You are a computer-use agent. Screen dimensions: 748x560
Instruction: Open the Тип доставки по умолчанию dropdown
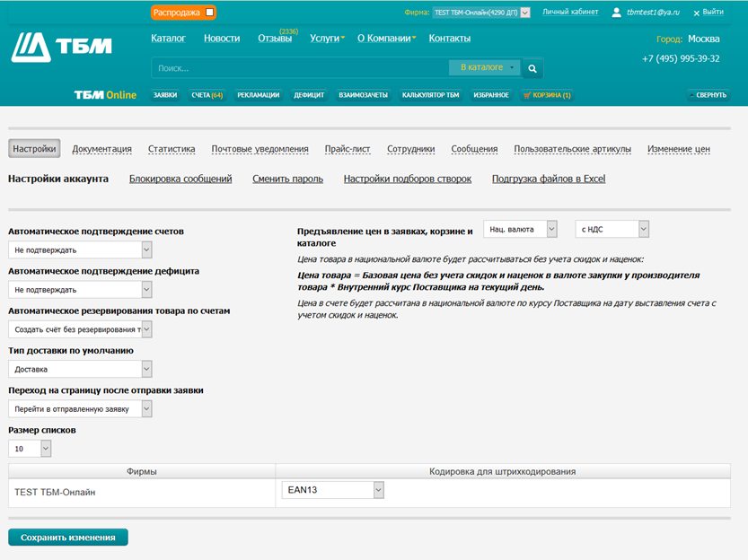click(x=80, y=369)
